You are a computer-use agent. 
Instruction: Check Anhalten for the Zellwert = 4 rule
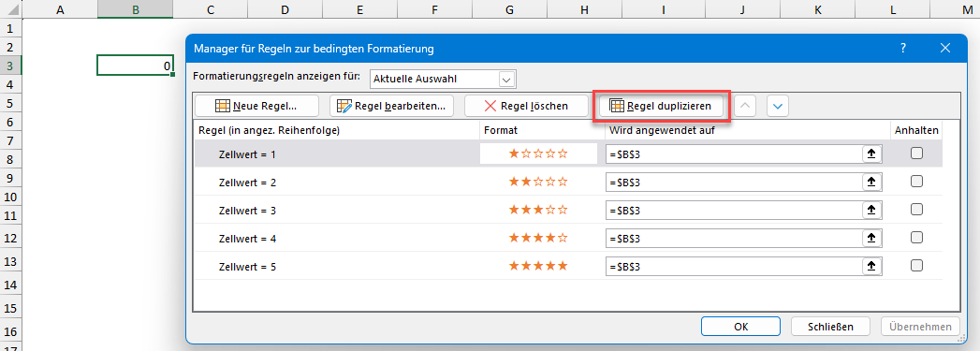coord(917,238)
